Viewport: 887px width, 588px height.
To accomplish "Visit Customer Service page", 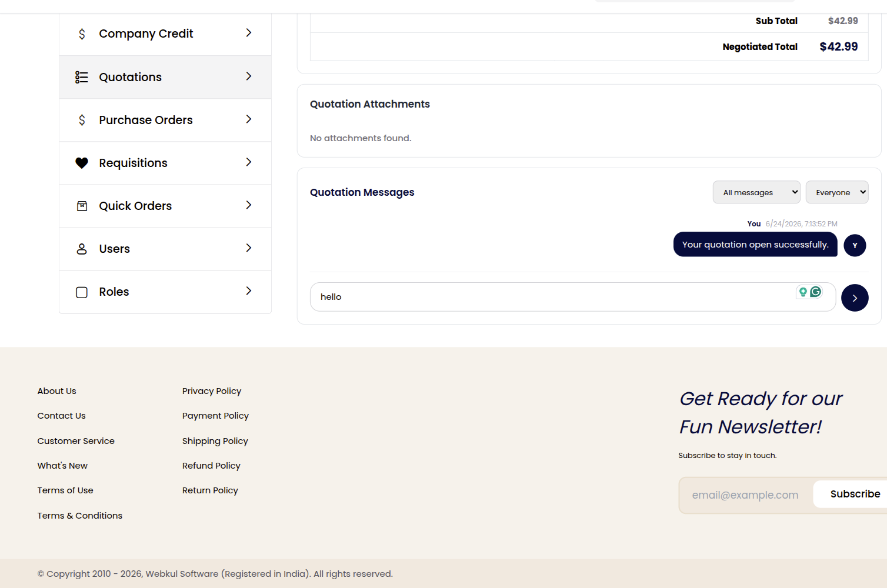I will pyautogui.click(x=76, y=441).
